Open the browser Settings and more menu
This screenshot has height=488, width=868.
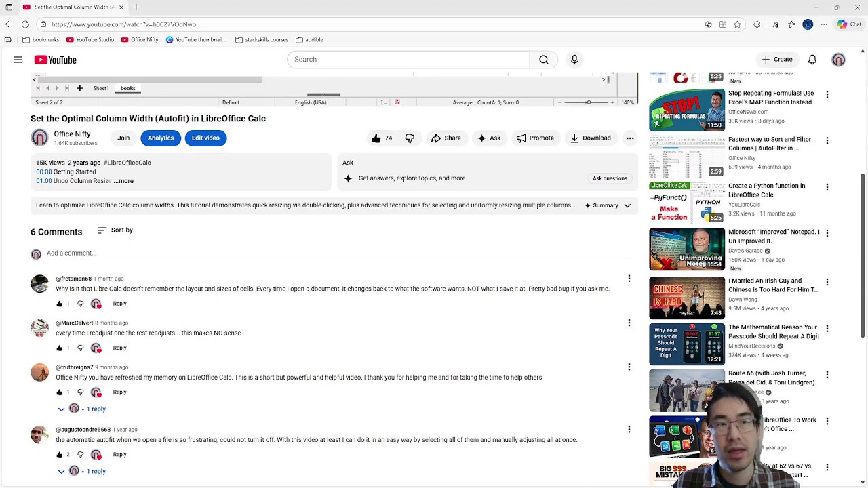[824, 24]
